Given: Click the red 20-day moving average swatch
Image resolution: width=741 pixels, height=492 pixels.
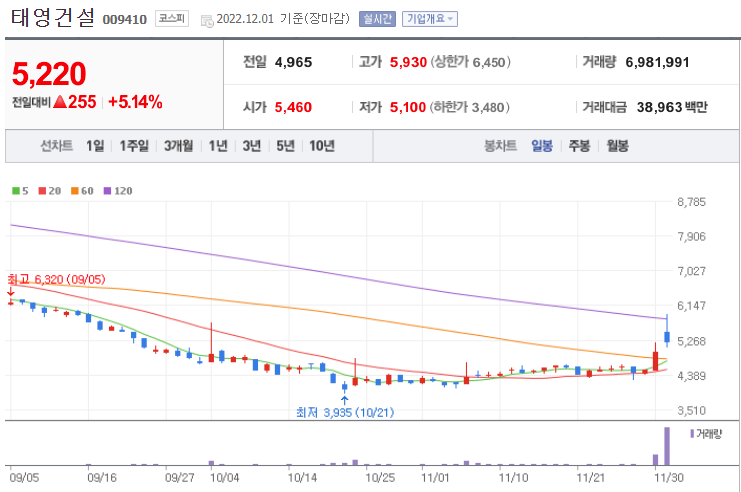Looking at the screenshot, I should [43, 191].
